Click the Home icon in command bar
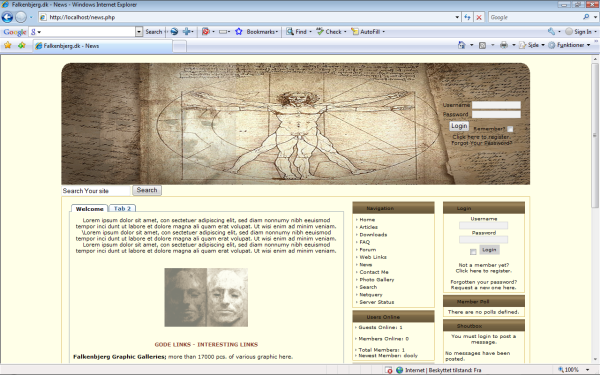Image resolution: width=600 pixels, height=375 pixels. (x=462, y=45)
